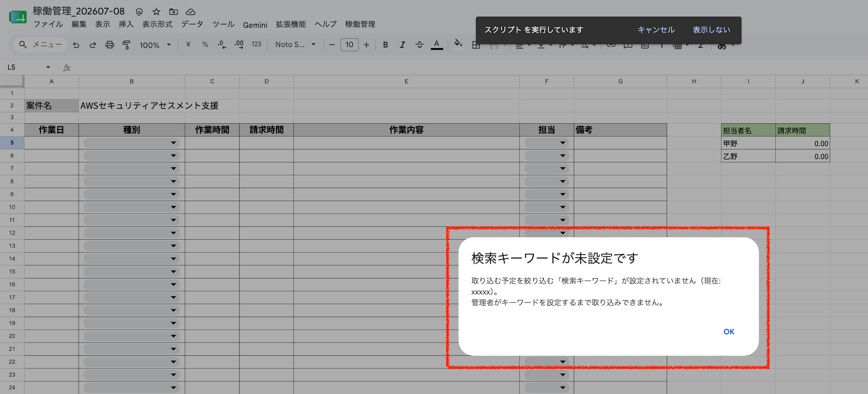Viewport: 868px width, 394px height.
Task: Decrease decimal places
Action: tap(222, 44)
